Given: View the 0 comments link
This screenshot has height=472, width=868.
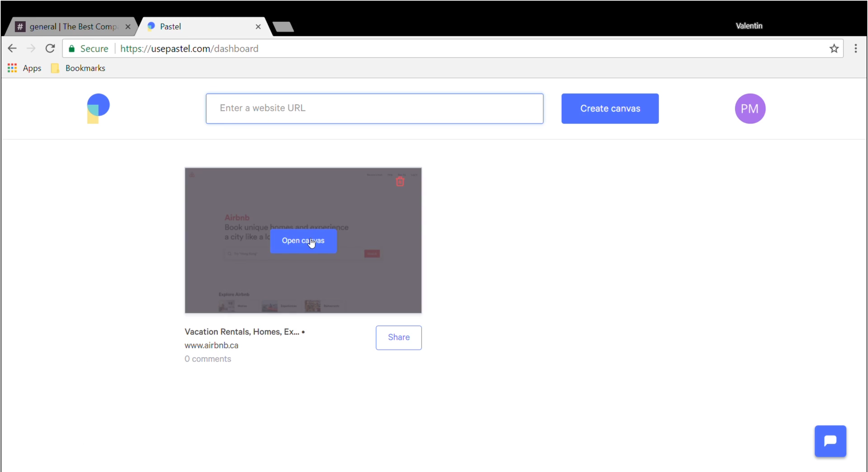Looking at the screenshot, I should tap(208, 359).
